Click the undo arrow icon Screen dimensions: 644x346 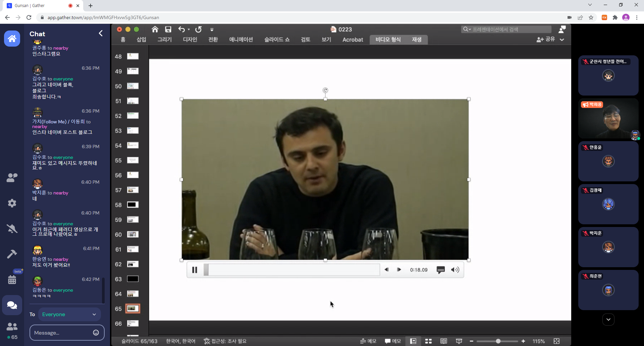pyautogui.click(x=181, y=30)
